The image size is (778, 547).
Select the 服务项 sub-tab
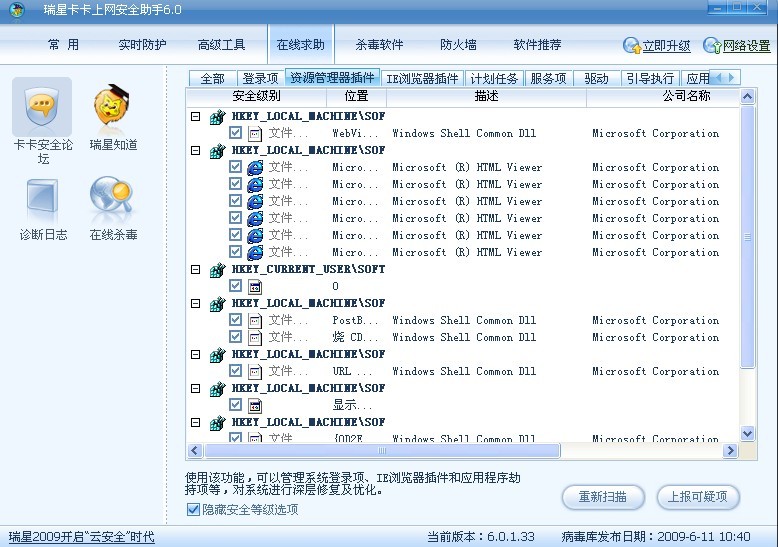[x=548, y=78]
